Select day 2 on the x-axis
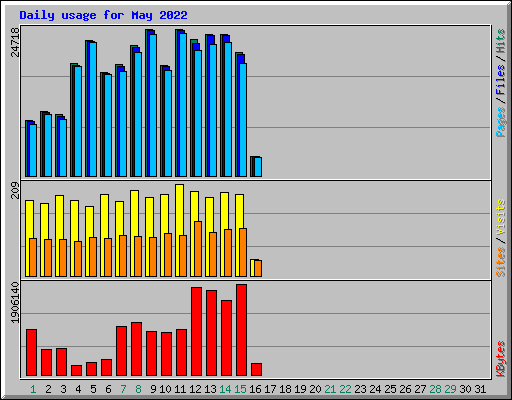 [48, 389]
